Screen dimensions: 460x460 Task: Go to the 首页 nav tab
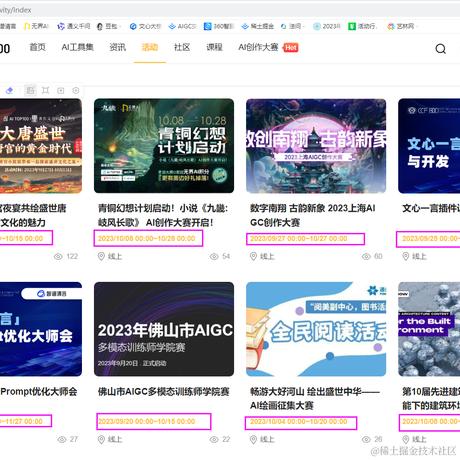[x=37, y=47]
